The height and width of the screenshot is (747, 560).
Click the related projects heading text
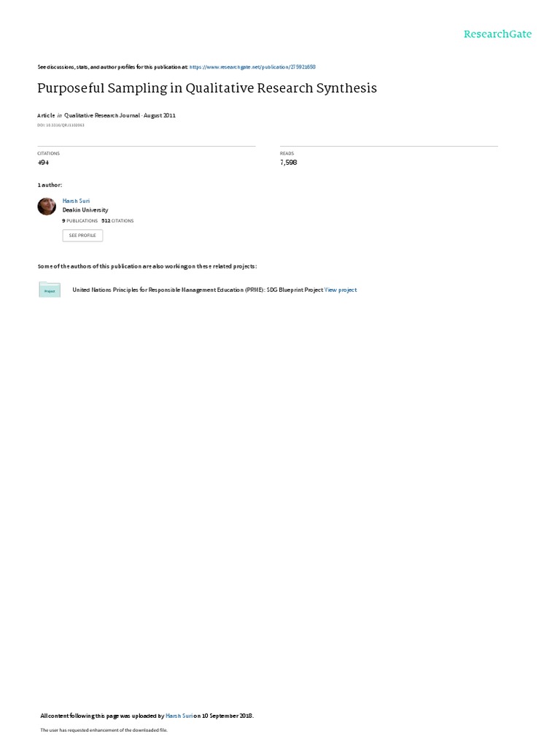147,266
